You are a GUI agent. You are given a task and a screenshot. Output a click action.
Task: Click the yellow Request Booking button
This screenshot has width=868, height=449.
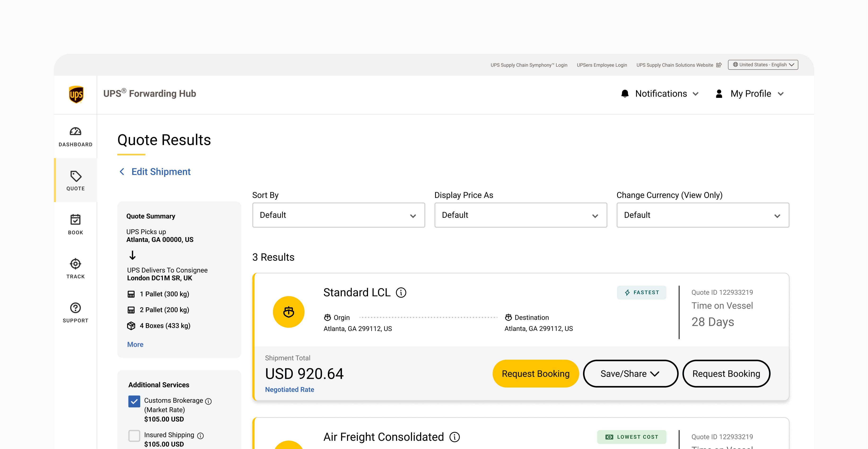(535, 374)
